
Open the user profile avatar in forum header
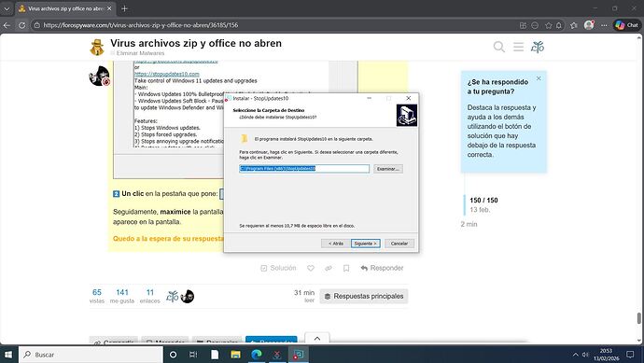pyautogui.click(x=538, y=48)
